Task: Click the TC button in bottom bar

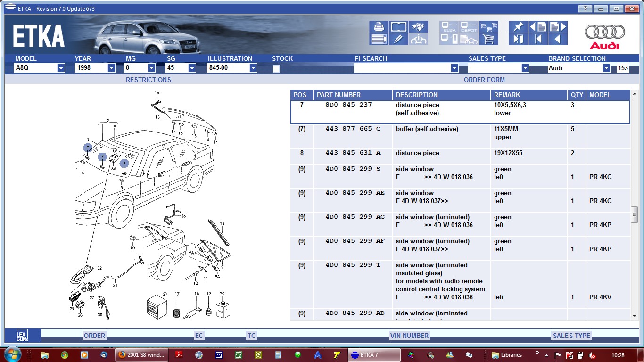Action: tap(251, 336)
